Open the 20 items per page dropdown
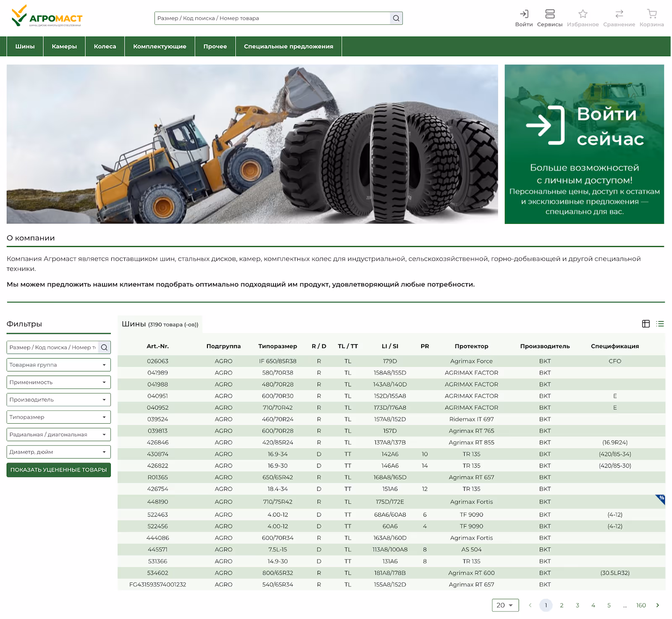Image resolution: width=672 pixels, height=619 pixels. click(505, 605)
